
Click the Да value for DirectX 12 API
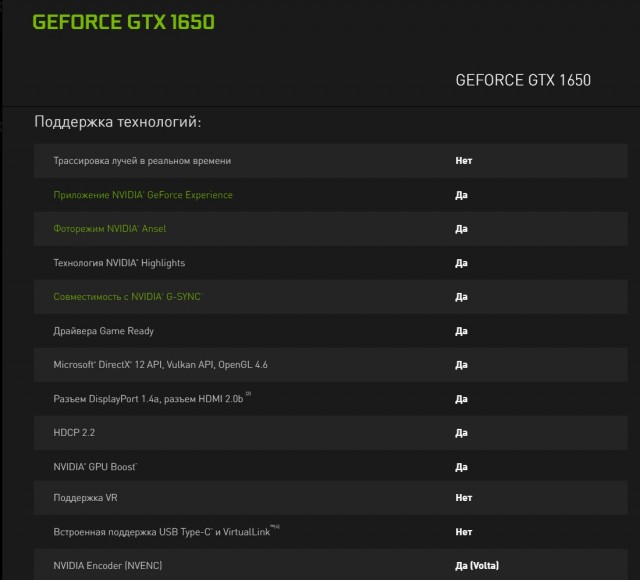click(461, 365)
